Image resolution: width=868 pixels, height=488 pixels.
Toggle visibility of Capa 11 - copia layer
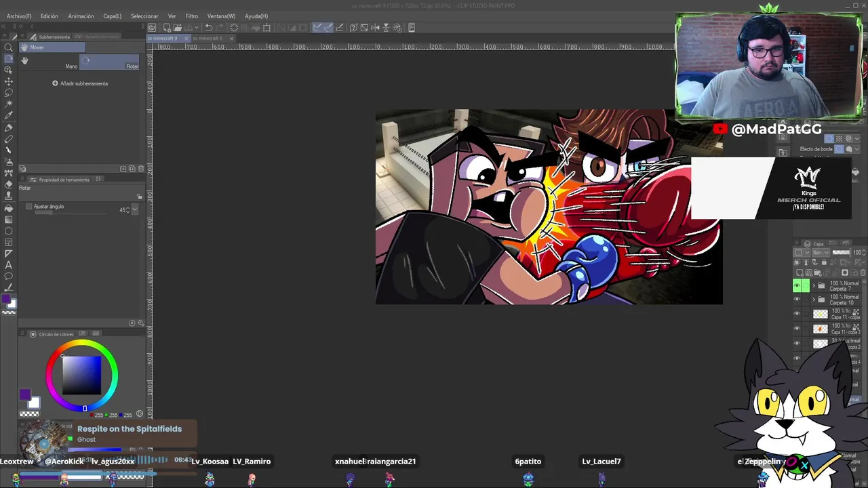(x=797, y=314)
